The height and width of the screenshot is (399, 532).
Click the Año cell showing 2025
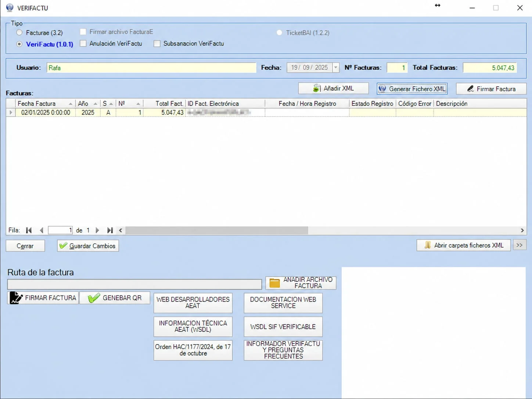tap(88, 112)
